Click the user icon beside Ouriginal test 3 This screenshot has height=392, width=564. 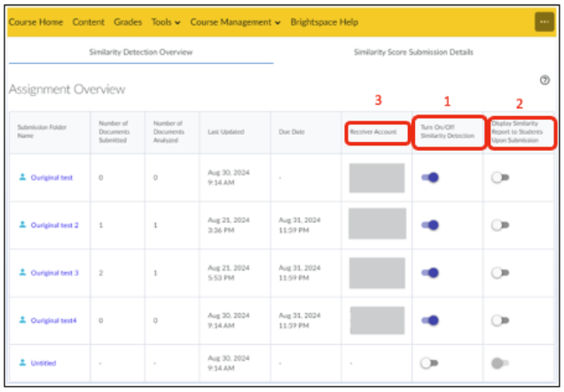click(22, 272)
